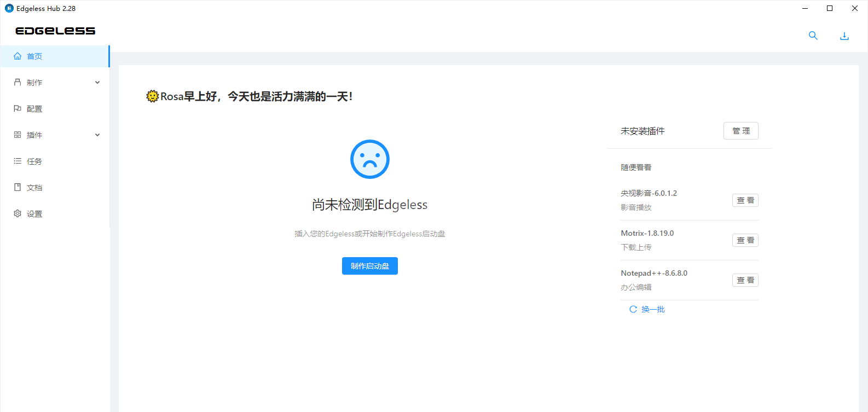Click the 未安装插件 heading
The height and width of the screenshot is (412, 868).
click(643, 131)
